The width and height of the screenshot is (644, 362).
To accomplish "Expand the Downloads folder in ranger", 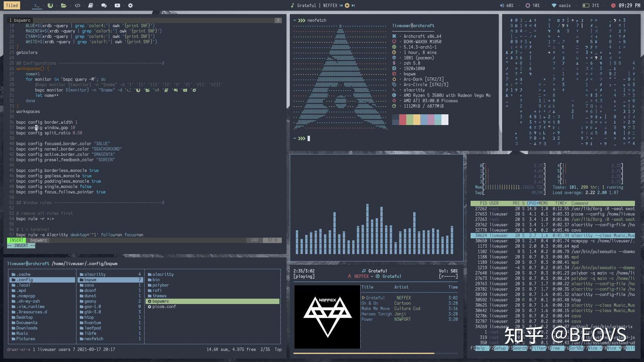I will [x=27, y=328].
